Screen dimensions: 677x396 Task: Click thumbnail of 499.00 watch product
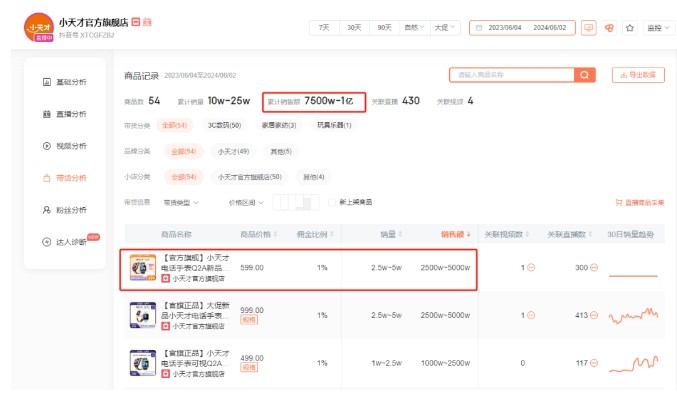pos(143,363)
